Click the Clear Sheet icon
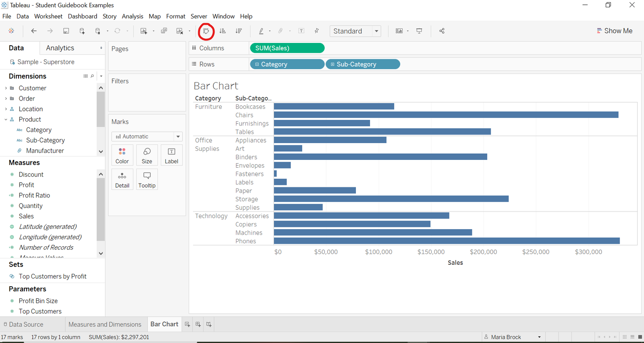Image resolution: width=644 pixels, height=343 pixels. click(180, 31)
